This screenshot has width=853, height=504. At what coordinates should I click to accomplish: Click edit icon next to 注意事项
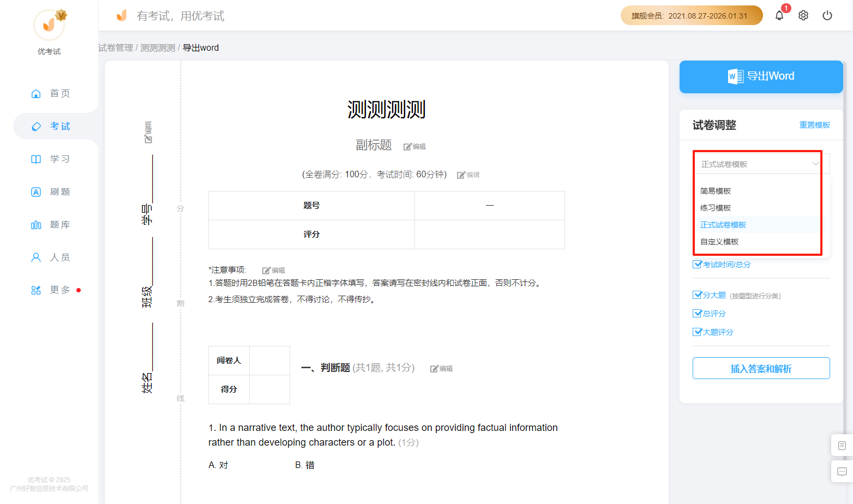click(273, 270)
